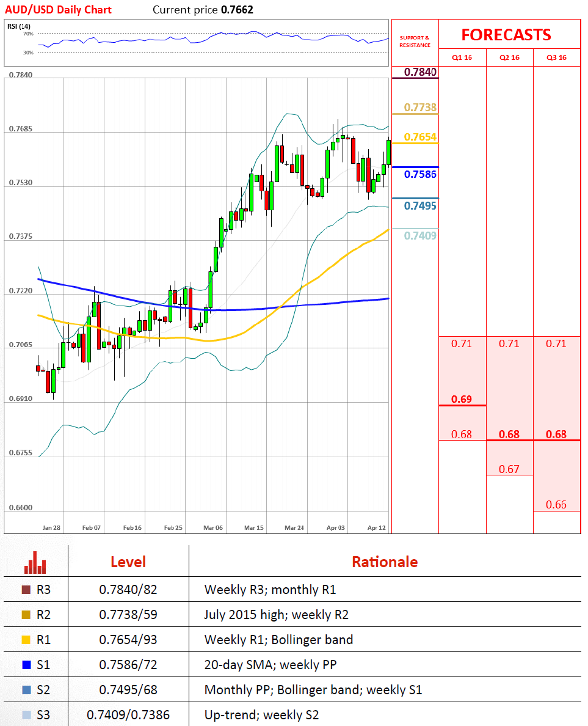Viewport: 588px width, 726px height.
Task: Click the '0.7840/82' level cell
Action: (x=128, y=589)
